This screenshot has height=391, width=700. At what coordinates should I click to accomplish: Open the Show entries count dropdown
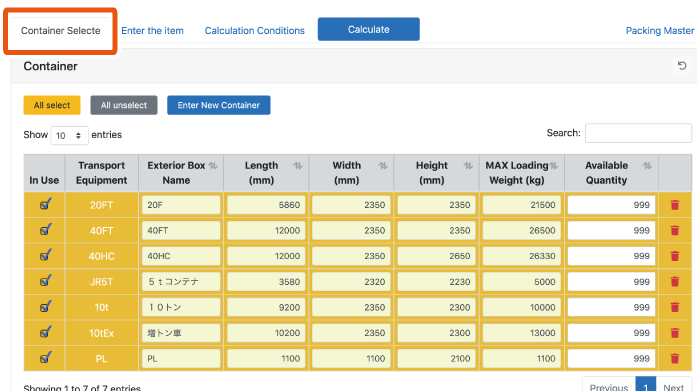coord(69,135)
